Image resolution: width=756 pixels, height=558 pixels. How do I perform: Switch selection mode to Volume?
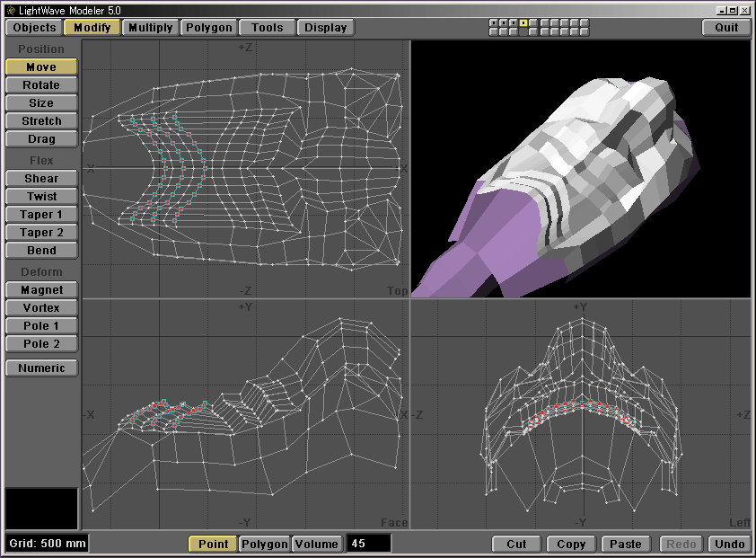coord(316,544)
